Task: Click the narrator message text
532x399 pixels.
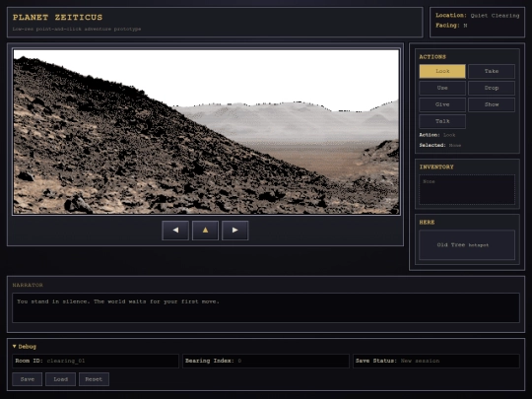Action: point(118,301)
